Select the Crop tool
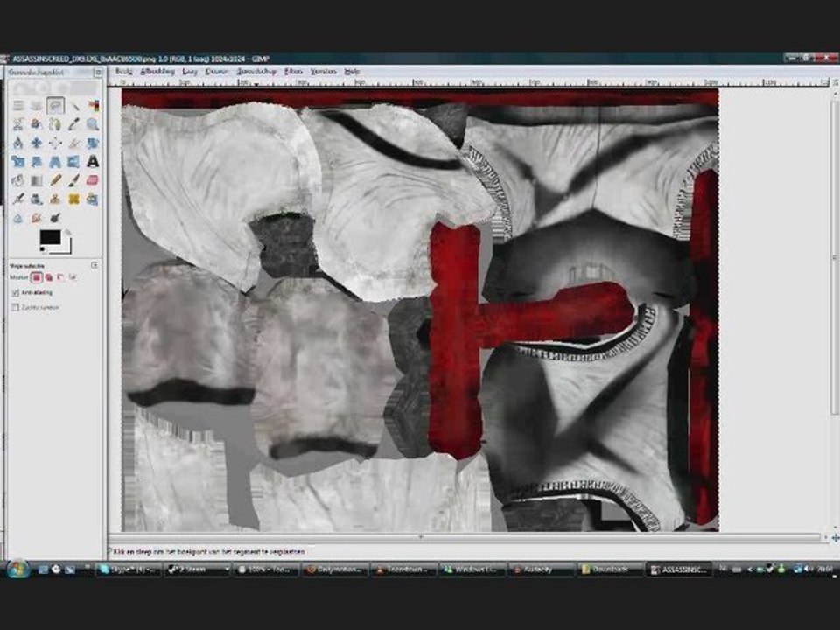Image resolution: width=840 pixels, height=630 pixels. coord(73,143)
